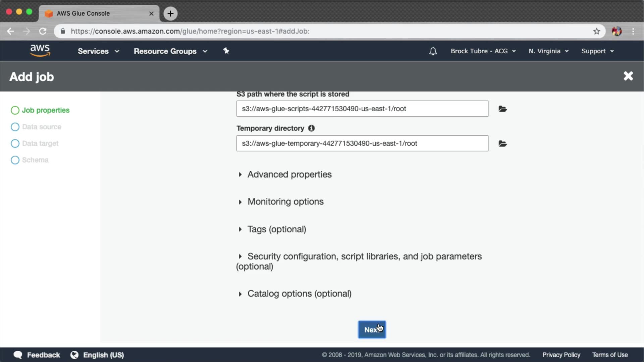Viewport: 644px width, 362px height.
Task: Click the pin shortcut icon in navbar
Action: (226, 51)
